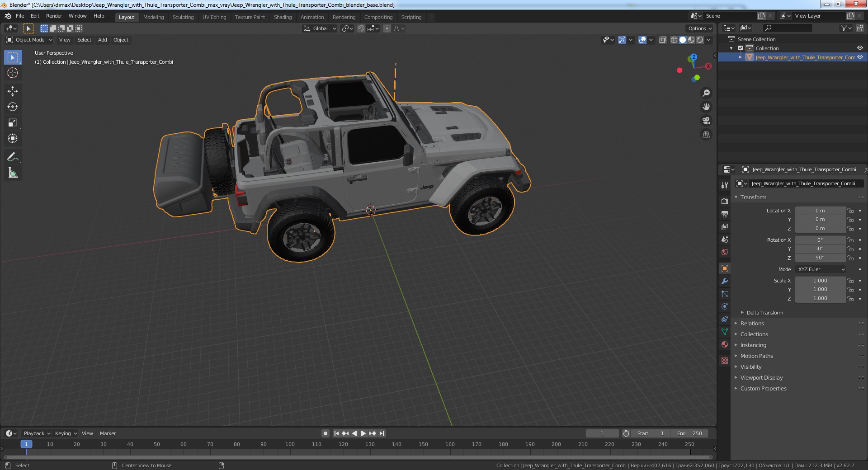
Task: Toggle show gizmo button in header
Action: [x=622, y=40]
